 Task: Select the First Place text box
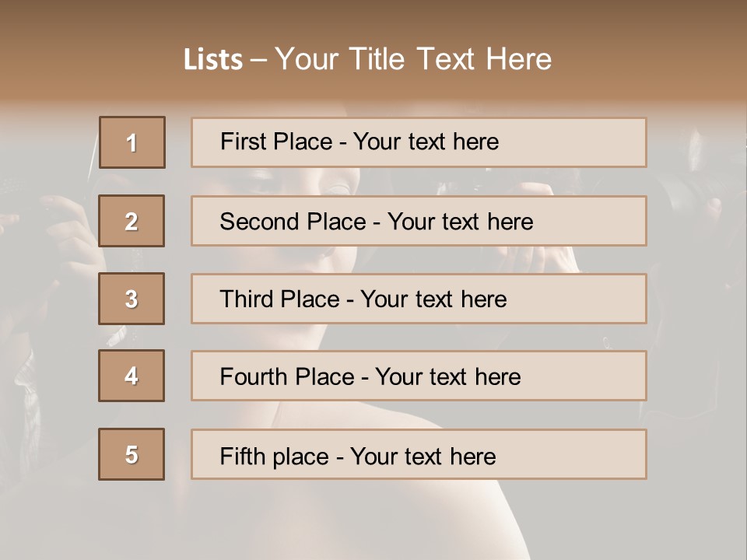coord(419,142)
